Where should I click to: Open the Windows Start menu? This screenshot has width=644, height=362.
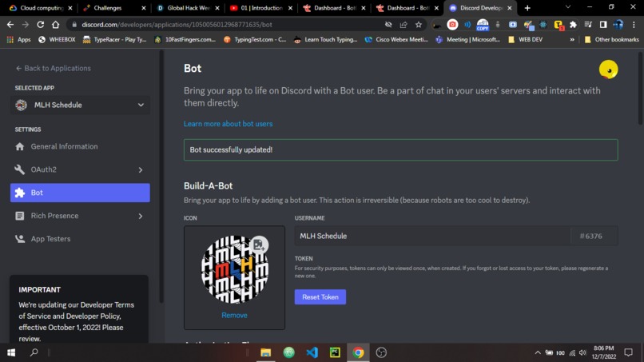click(x=11, y=352)
